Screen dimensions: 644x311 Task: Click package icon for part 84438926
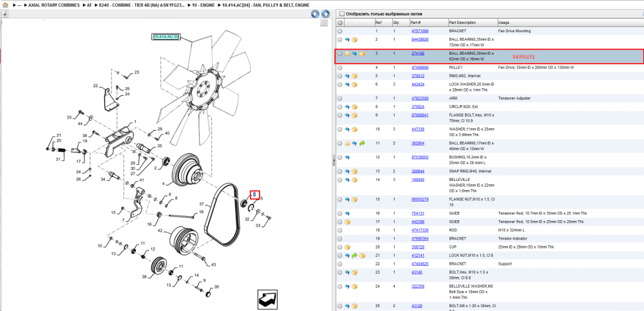point(354,39)
